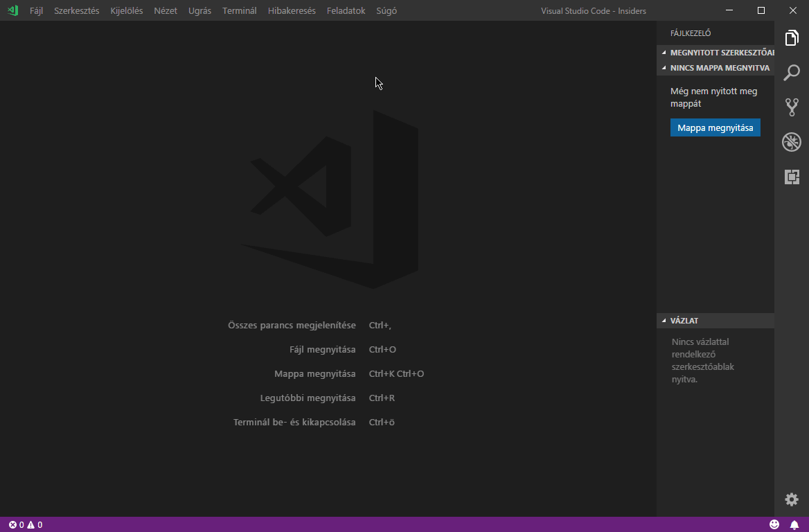Click the VS Code Insiders logo icon
This screenshot has height=532, width=809.
point(11,10)
